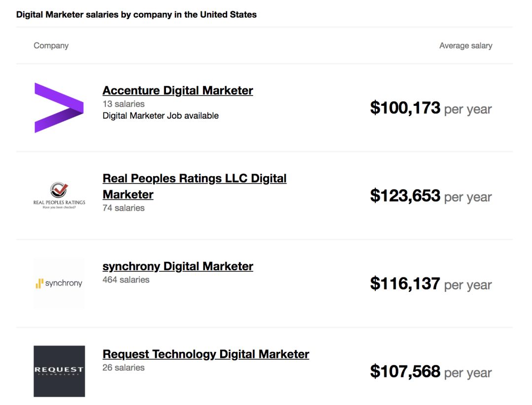
Task: Click the $100,173 salary figure
Action: coord(405,108)
